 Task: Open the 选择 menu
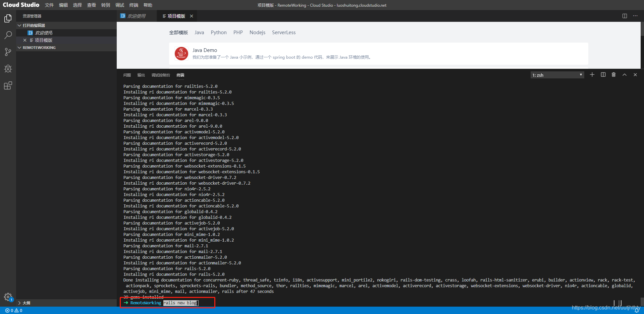(x=77, y=5)
